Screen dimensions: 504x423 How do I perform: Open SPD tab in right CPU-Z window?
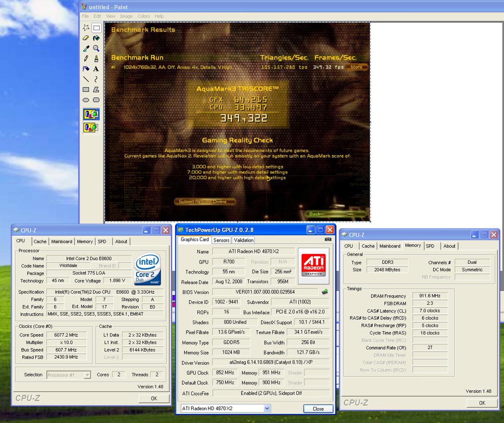point(430,246)
